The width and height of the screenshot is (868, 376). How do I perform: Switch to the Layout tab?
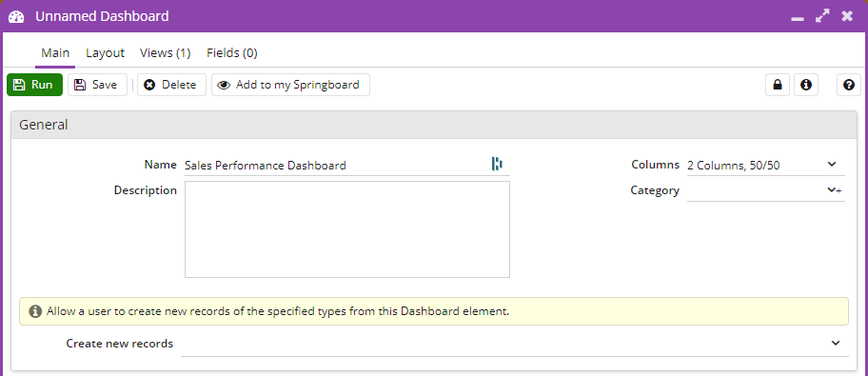click(106, 53)
